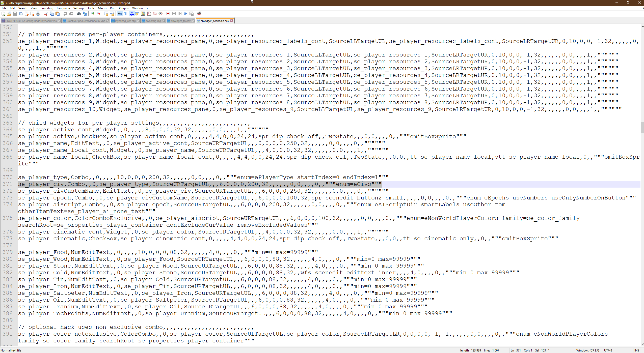Close the dbwidget_scenedi5.csv tab
The image size is (644, 353).
[232, 21]
